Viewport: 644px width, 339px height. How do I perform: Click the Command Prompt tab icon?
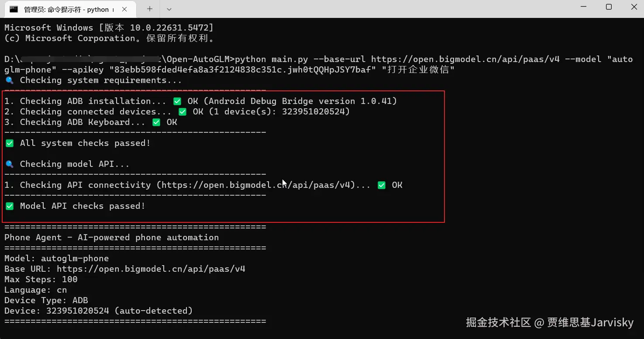point(14,9)
